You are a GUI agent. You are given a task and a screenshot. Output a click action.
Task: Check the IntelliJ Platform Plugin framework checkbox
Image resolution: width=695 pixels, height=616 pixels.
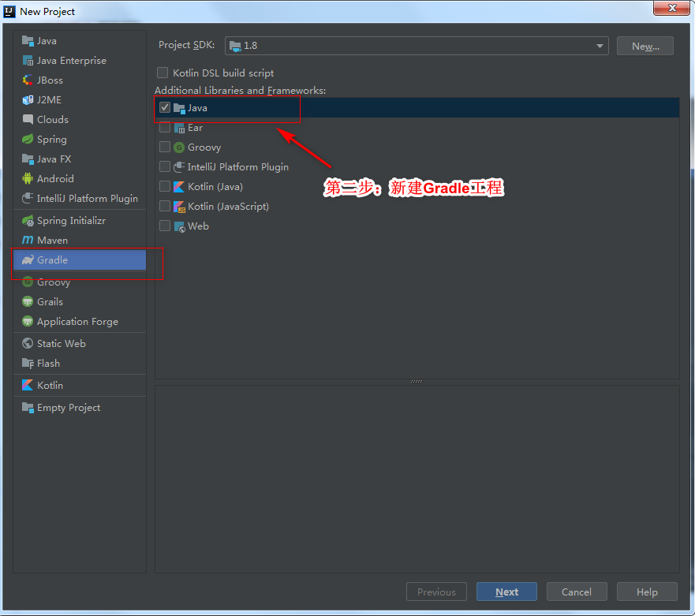(x=165, y=167)
